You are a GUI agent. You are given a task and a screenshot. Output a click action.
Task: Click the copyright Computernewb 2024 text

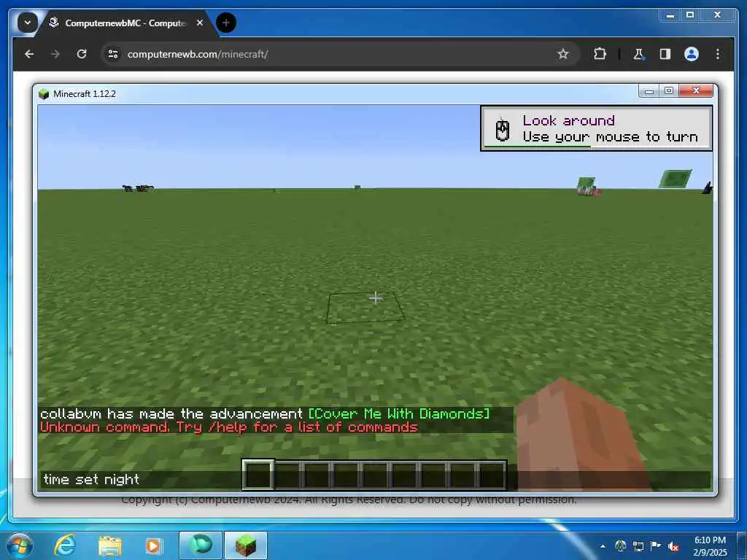(x=348, y=500)
